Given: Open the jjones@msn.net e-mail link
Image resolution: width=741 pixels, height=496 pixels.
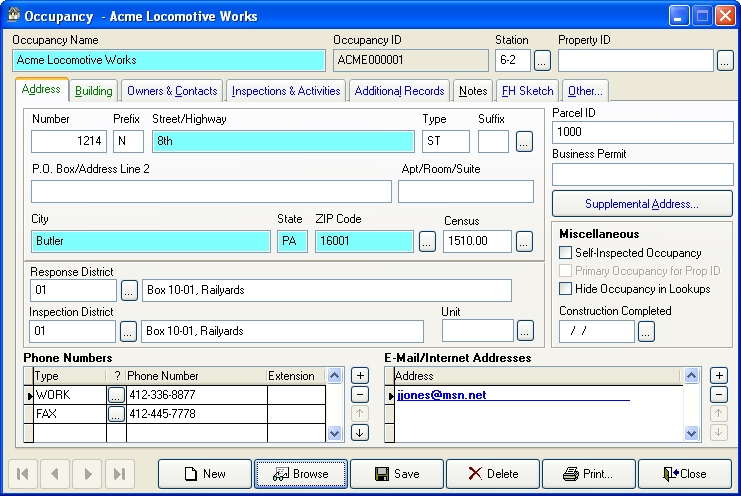Looking at the screenshot, I should click(442, 395).
